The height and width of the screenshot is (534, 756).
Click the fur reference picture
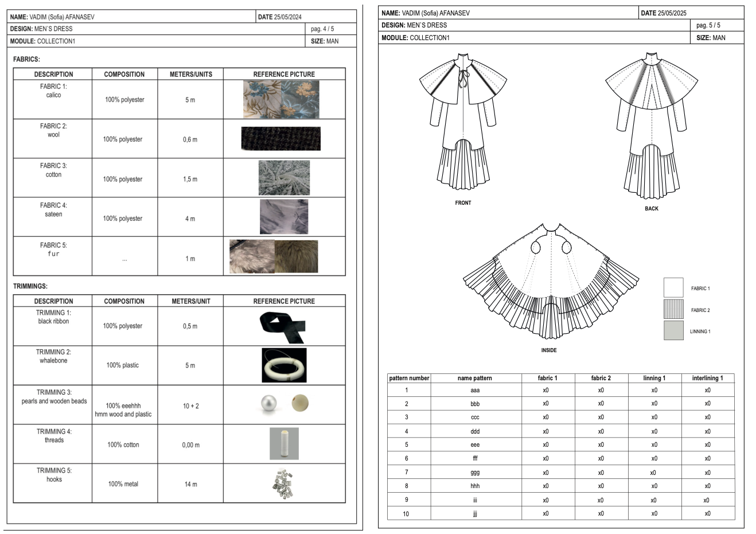click(x=274, y=256)
